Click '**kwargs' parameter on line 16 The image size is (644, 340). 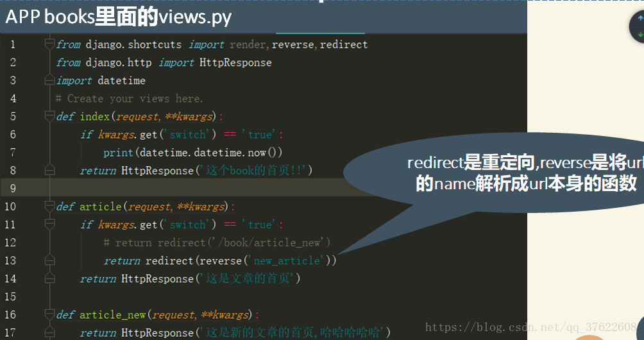point(225,314)
